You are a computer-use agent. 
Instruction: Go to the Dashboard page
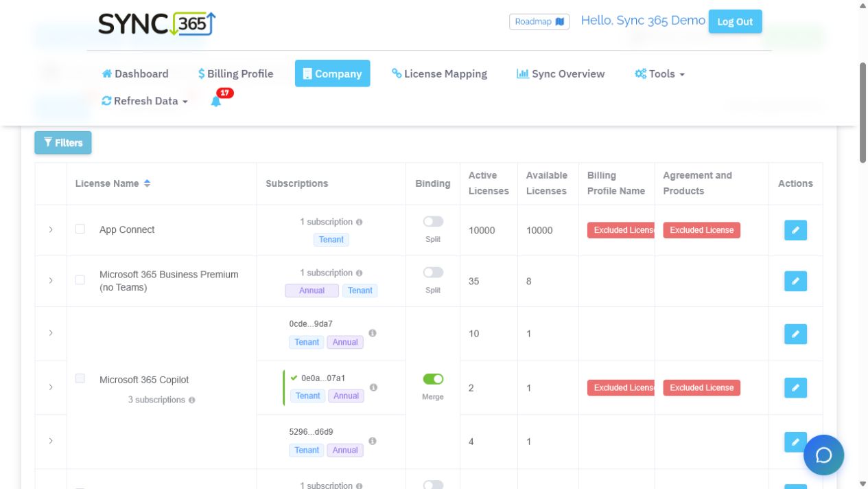134,73
